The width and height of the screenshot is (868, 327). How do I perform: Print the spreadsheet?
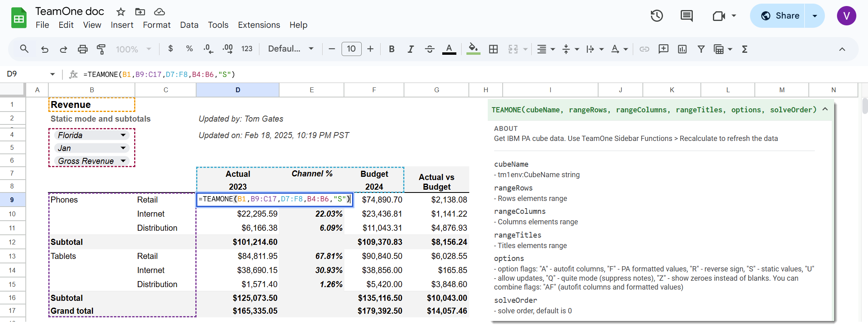(x=83, y=49)
